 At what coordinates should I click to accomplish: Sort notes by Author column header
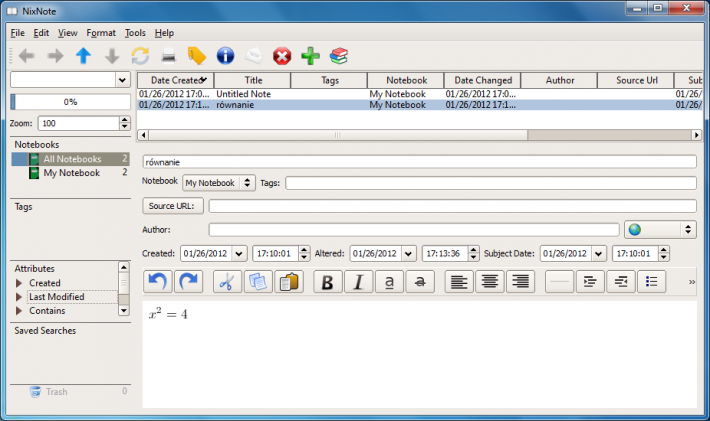click(559, 80)
